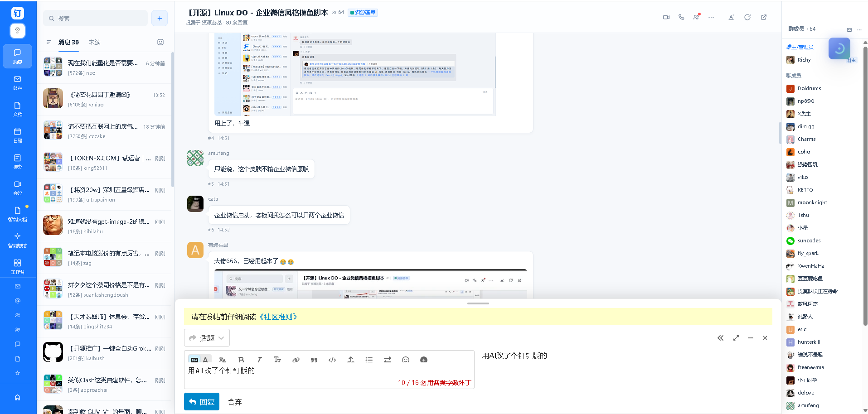
Task: Select member hunterkill in the member list
Action: click(x=810, y=342)
